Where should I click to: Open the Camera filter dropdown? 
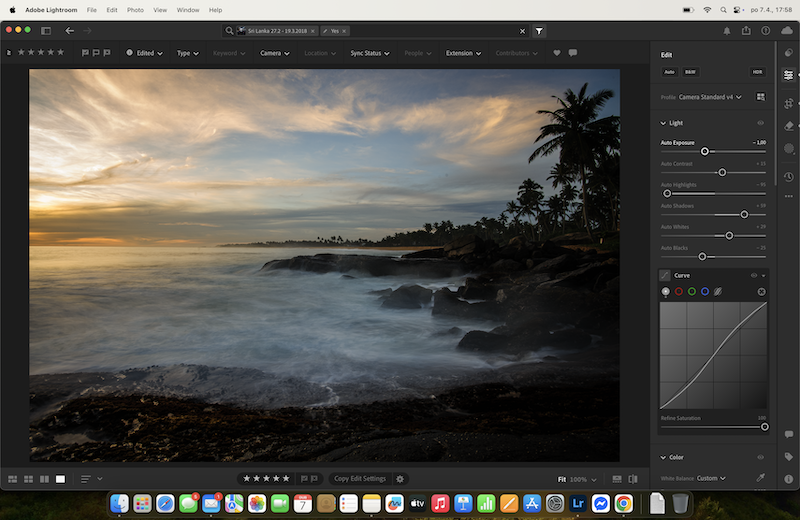(x=274, y=53)
